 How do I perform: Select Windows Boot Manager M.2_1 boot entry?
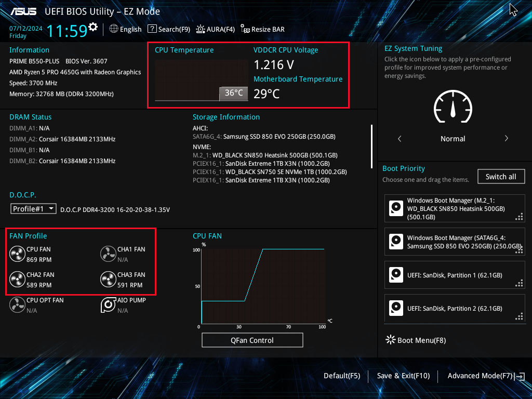pos(455,208)
